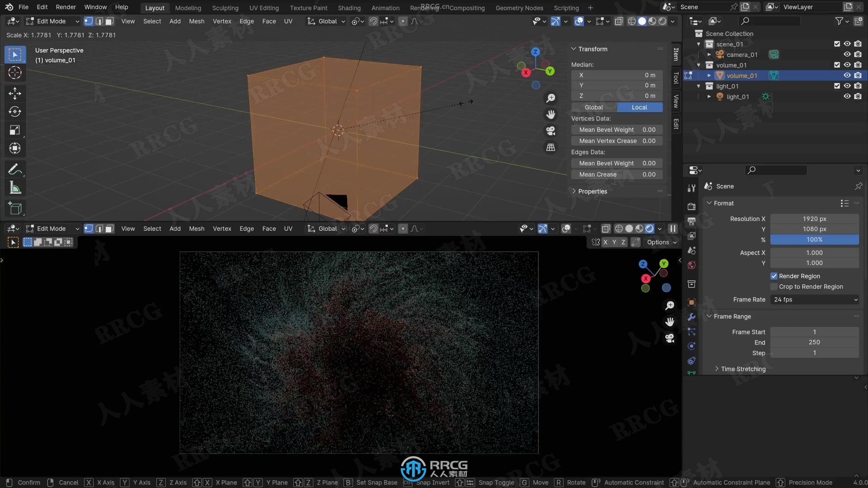868x488 pixels.
Task: Click the Render button in top menu
Action: click(x=65, y=6)
